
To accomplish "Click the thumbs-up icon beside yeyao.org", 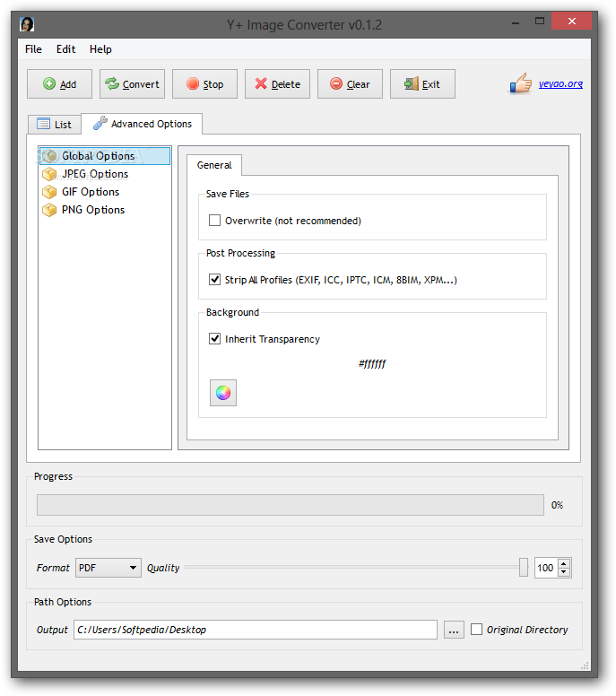I will coord(521,83).
